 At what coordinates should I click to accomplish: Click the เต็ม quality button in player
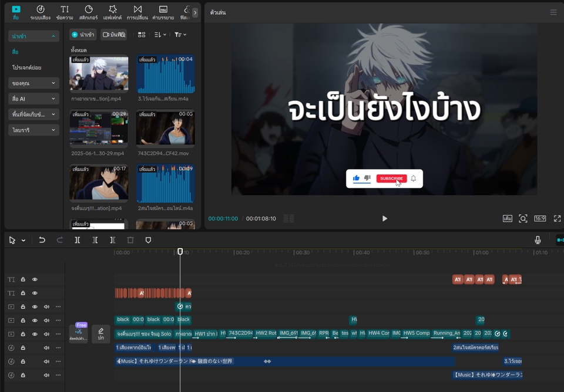pyautogui.click(x=508, y=218)
